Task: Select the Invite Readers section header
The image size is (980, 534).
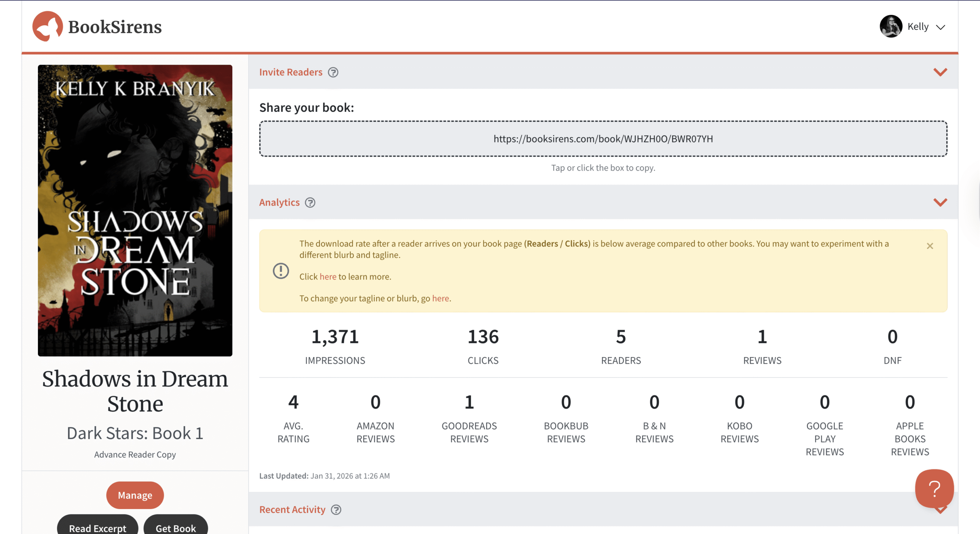Action: (x=291, y=72)
